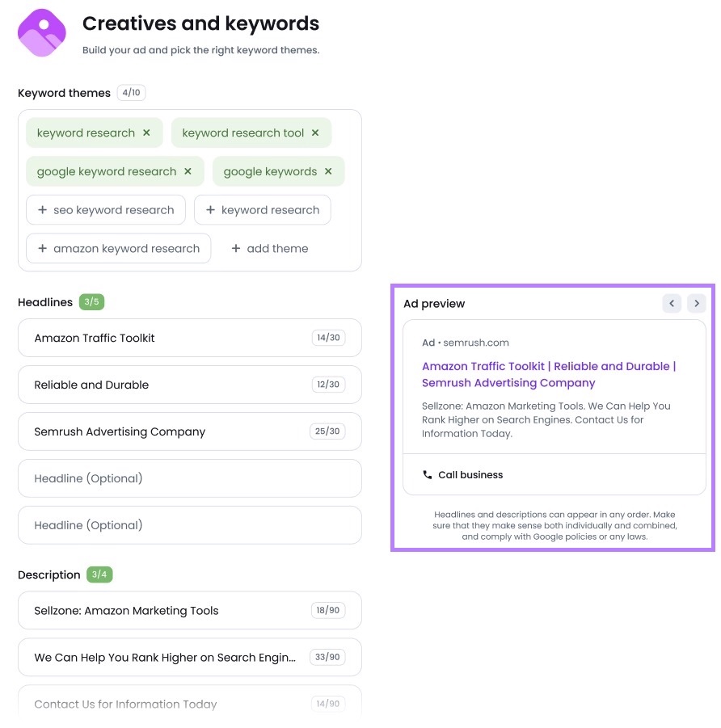
Task: Remove the "keyword research tool" theme
Action: (x=314, y=133)
